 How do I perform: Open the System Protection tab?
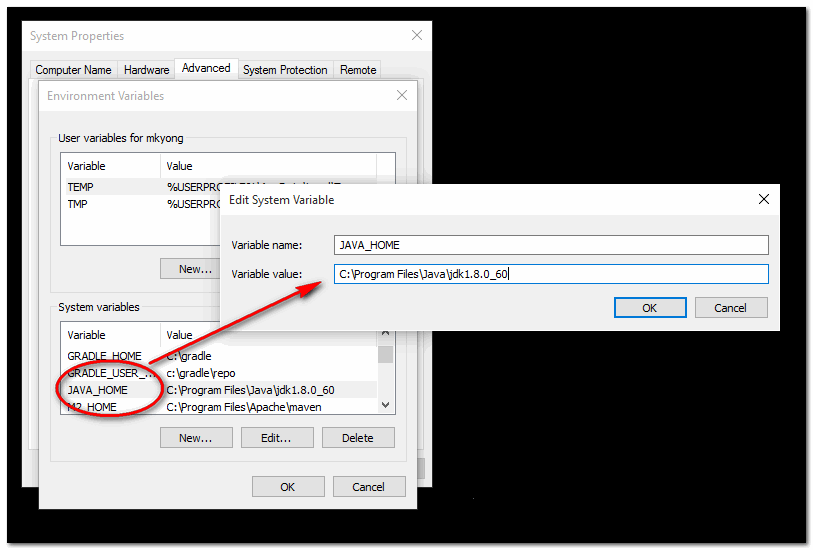[285, 70]
